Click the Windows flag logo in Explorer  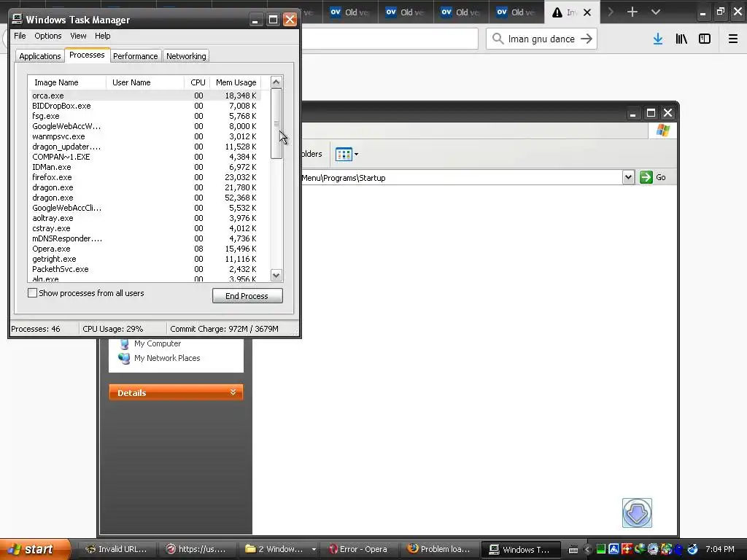(x=662, y=131)
